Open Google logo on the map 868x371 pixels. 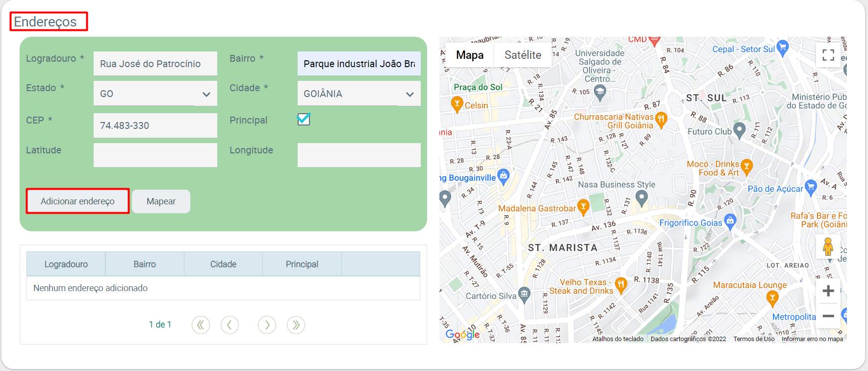pos(462,335)
